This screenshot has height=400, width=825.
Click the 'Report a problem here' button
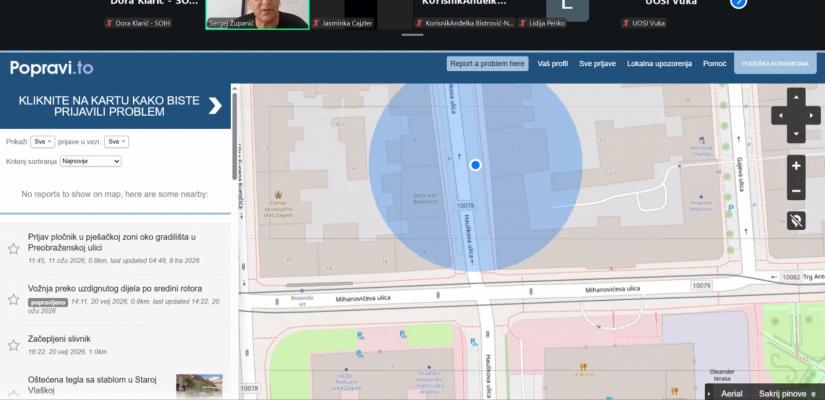[488, 64]
